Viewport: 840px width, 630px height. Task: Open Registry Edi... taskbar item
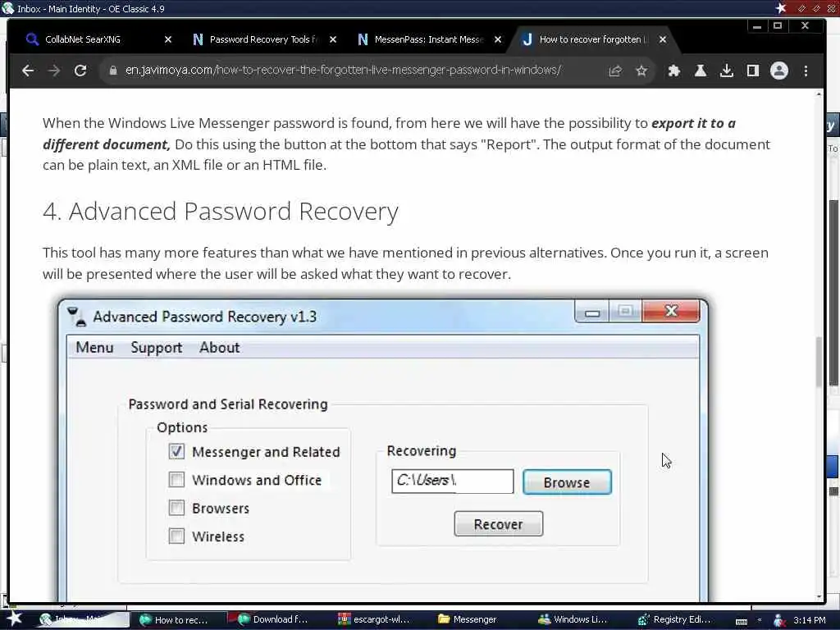pyautogui.click(x=676, y=619)
